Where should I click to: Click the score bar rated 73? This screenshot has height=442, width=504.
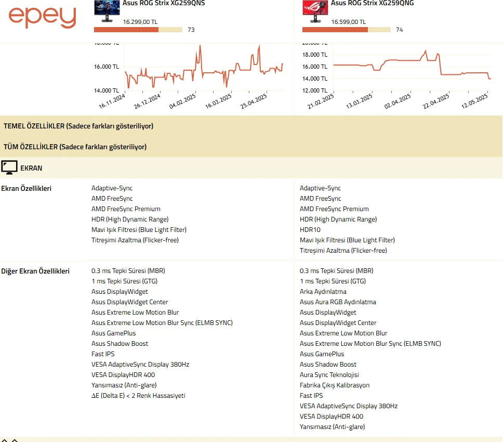[x=138, y=30]
